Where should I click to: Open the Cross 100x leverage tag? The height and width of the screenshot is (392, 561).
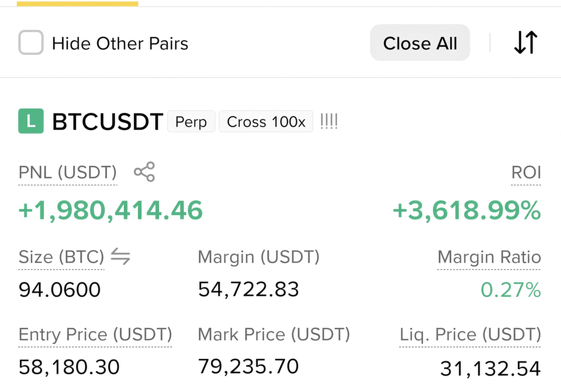click(266, 122)
